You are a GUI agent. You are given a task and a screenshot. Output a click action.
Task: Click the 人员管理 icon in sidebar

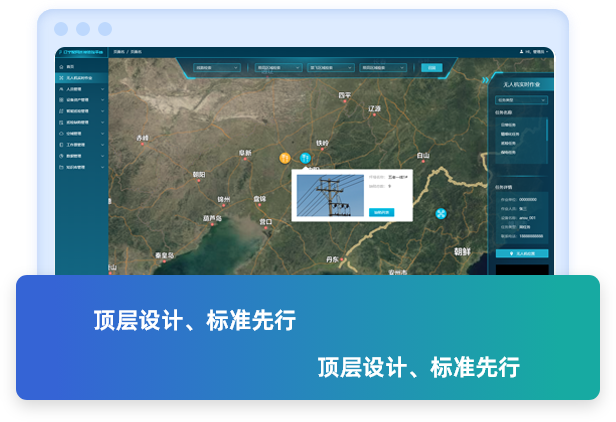(x=61, y=89)
